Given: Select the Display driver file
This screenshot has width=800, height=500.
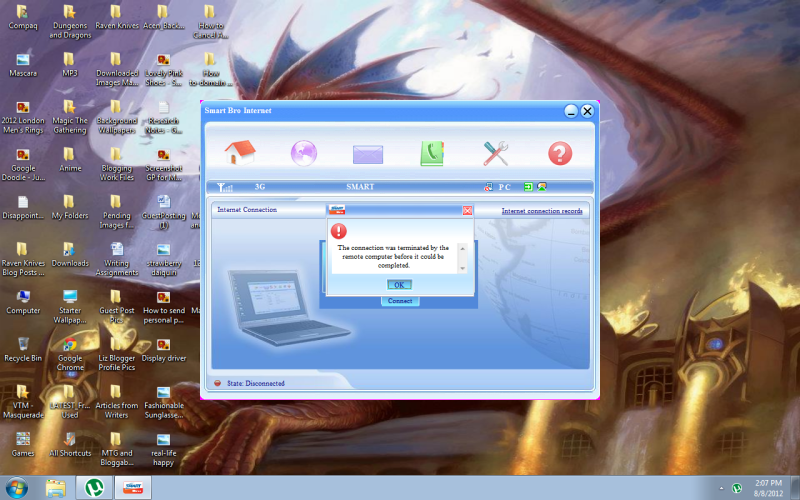Looking at the screenshot, I should (x=164, y=349).
